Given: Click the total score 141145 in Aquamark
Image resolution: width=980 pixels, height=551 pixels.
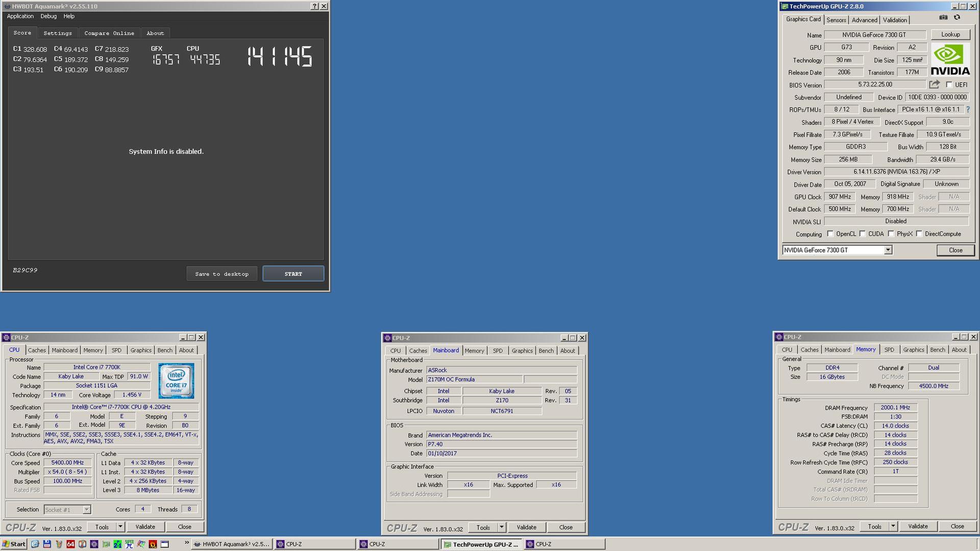Looking at the screenshot, I should (279, 57).
